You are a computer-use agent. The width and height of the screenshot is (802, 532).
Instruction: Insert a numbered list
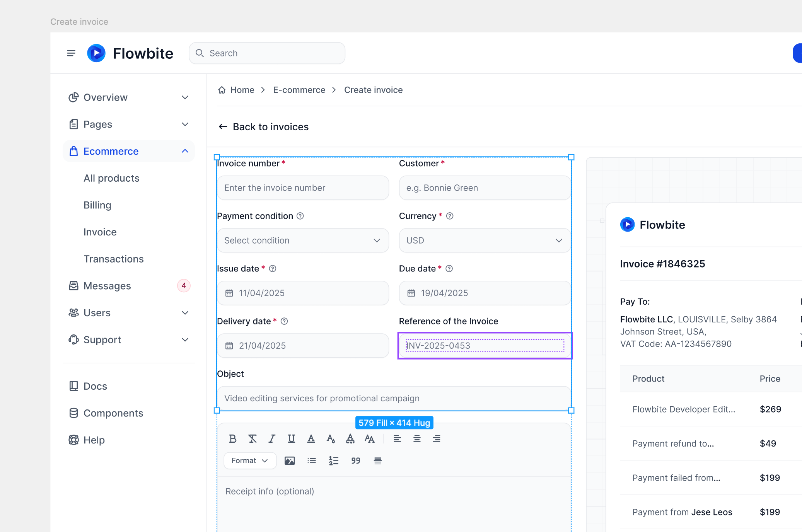pos(334,460)
